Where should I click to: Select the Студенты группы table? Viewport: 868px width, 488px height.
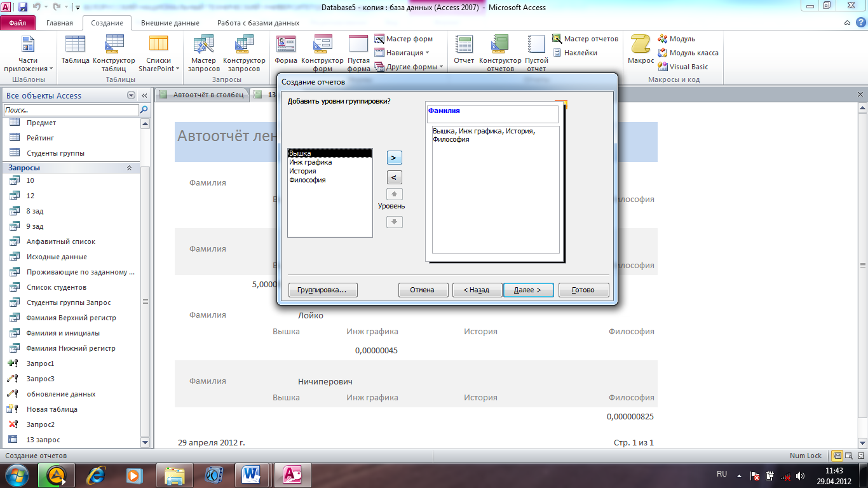[71, 152]
